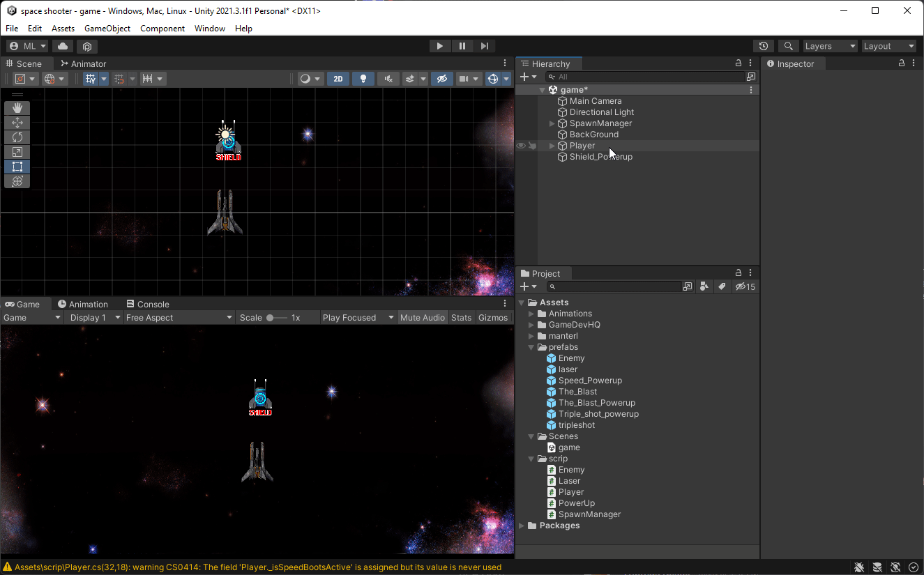Switch Scene view to 2D mode
Image resolution: width=924 pixels, height=575 pixels.
pos(338,78)
